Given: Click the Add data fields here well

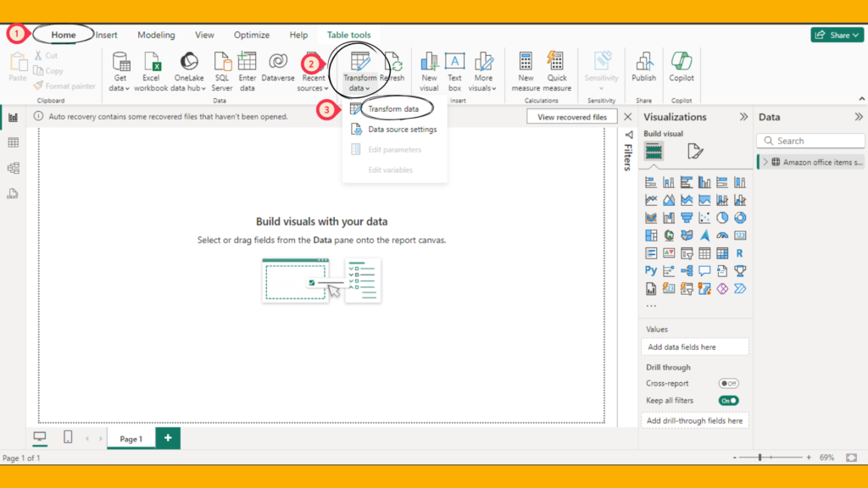Looking at the screenshot, I should 695,347.
